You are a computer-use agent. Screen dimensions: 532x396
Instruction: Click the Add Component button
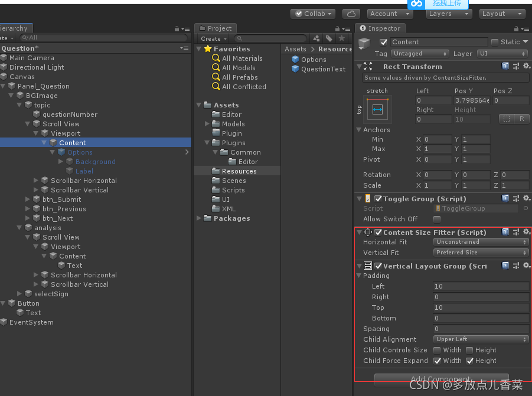(x=442, y=379)
